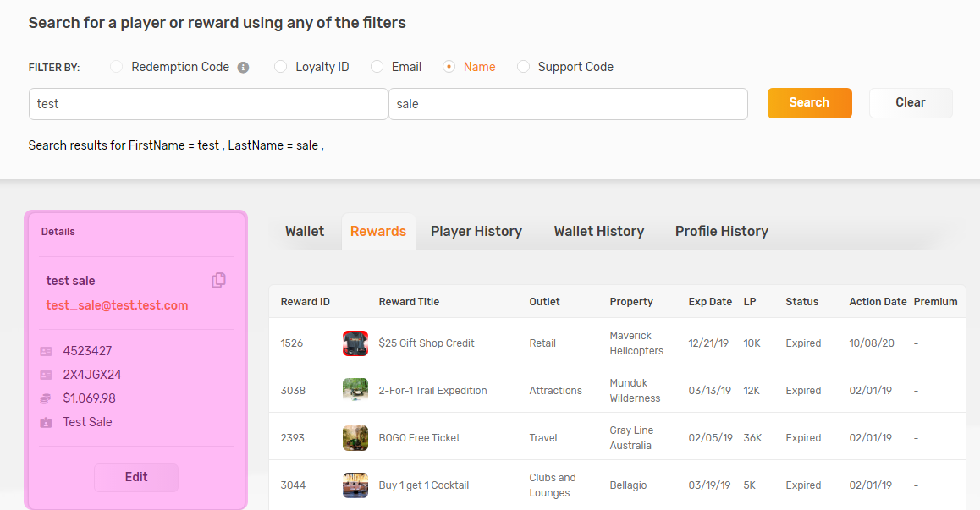This screenshot has width=980, height=510.
Task: Click the coins icon beside $1,069.98
Action: click(x=46, y=398)
